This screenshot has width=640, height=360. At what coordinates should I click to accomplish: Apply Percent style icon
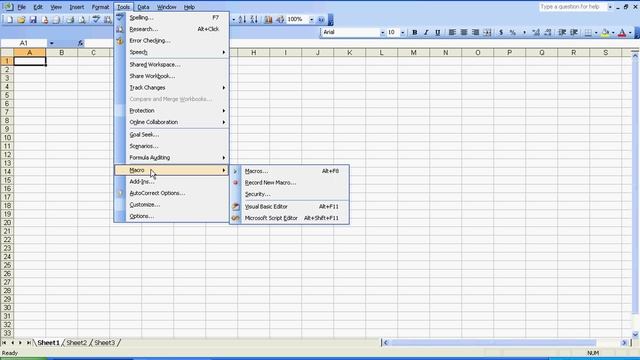click(x=513, y=32)
